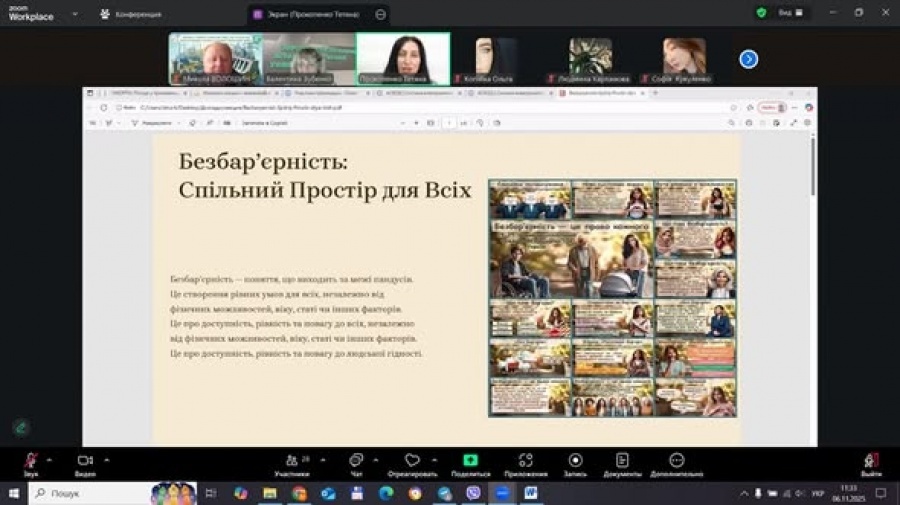Open Приложения apps

tap(525, 461)
